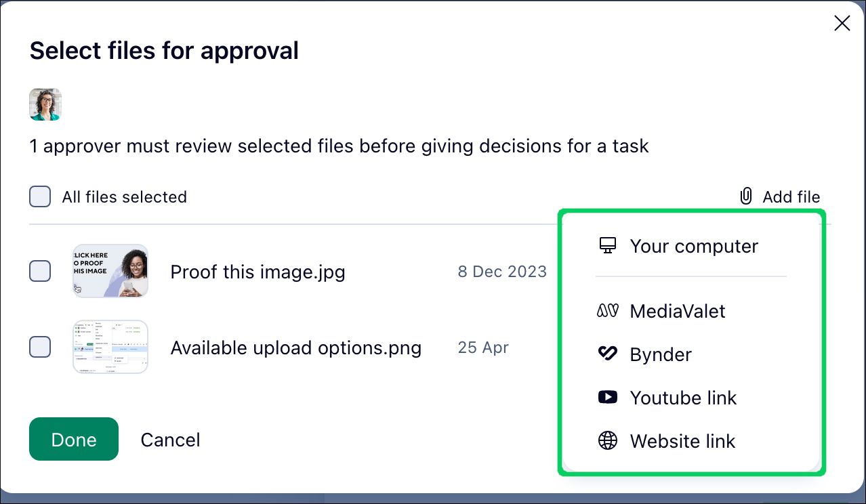Click the globe Website link icon
This screenshot has height=504, width=866.
click(x=608, y=441)
